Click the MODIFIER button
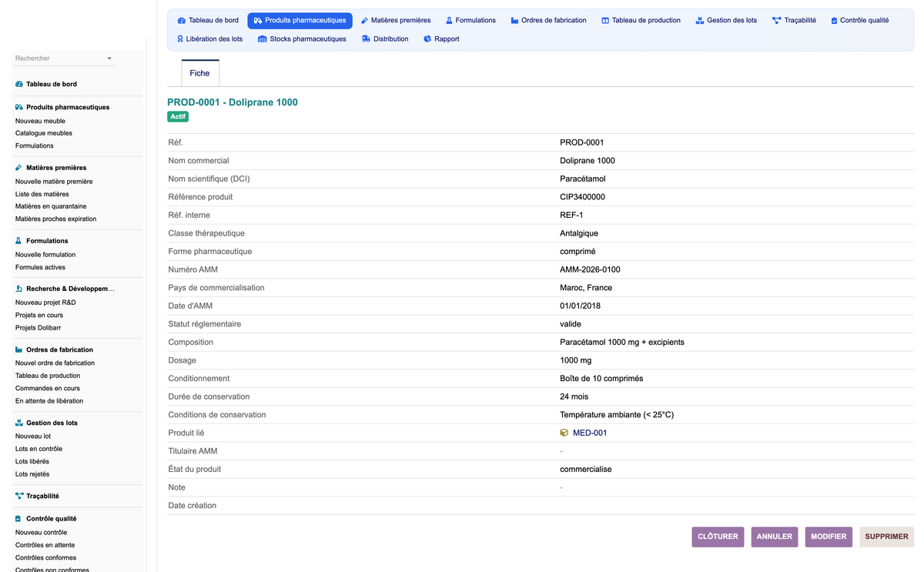Screen dimensions: 924x572 [x=829, y=537]
